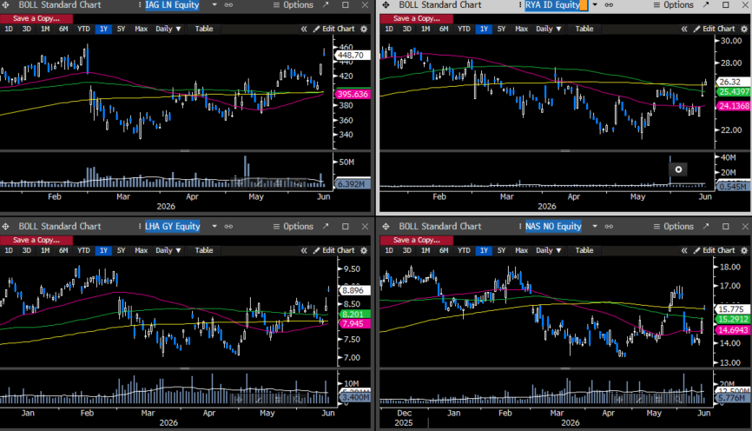Click the link chain icon in NAS NO panel
The image size is (752, 431).
[609, 226]
